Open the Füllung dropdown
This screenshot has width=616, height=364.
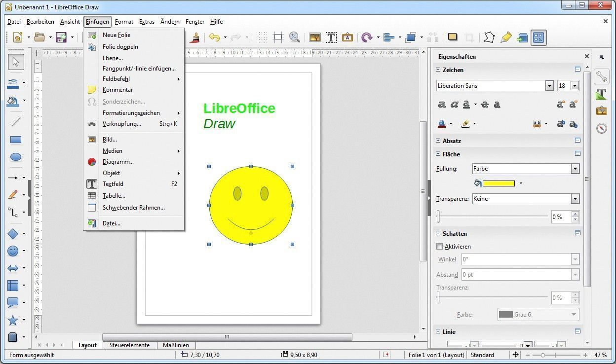(575, 169)
